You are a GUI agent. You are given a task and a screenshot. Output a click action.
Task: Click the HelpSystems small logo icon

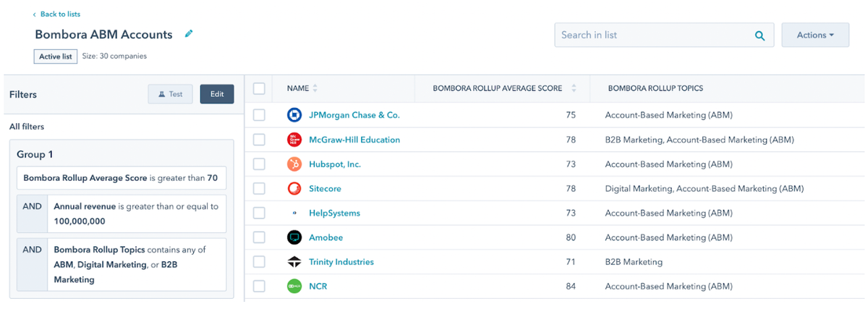tap(294, 214)
